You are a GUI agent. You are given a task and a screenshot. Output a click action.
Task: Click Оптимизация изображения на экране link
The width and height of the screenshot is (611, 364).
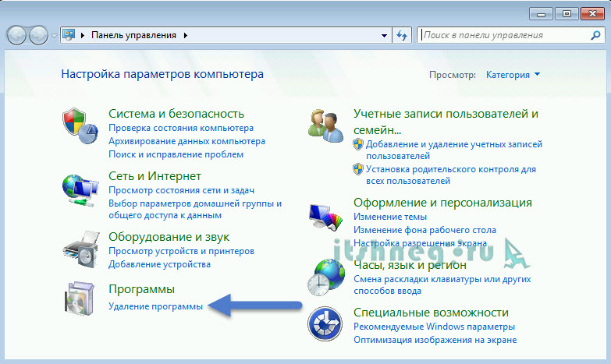click(435, 340)
